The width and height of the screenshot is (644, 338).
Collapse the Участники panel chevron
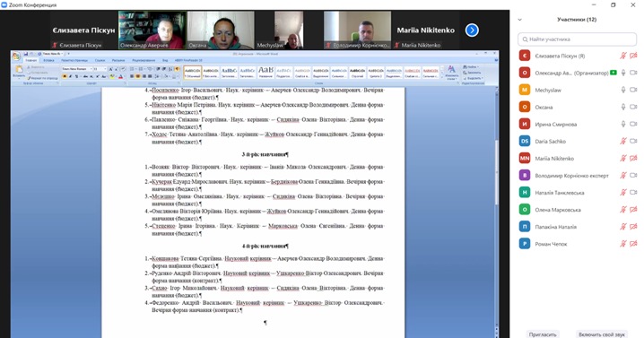[x=520, y=20]
